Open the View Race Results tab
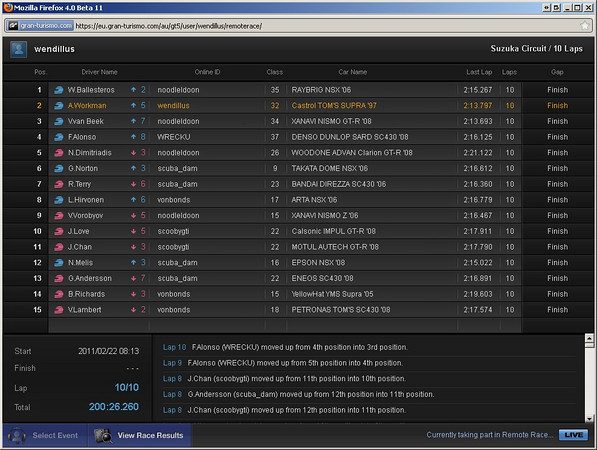Viewport: 597px width, 450px height. pyautogui.click(x=140, y=436)
